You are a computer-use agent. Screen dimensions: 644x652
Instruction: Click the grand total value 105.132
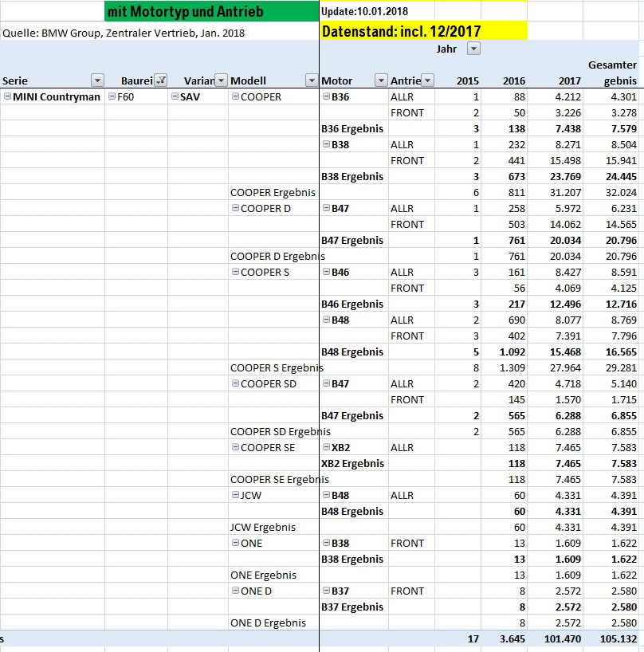point(618,638)
